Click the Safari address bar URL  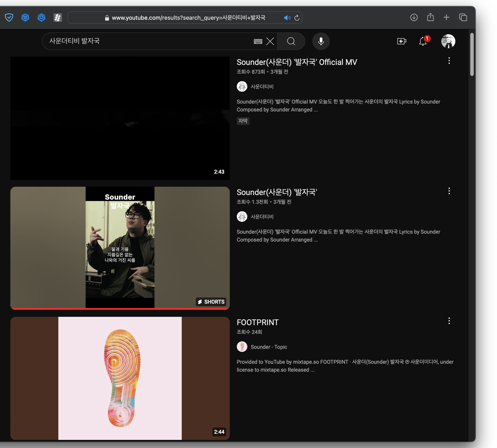tap(188, 18)
